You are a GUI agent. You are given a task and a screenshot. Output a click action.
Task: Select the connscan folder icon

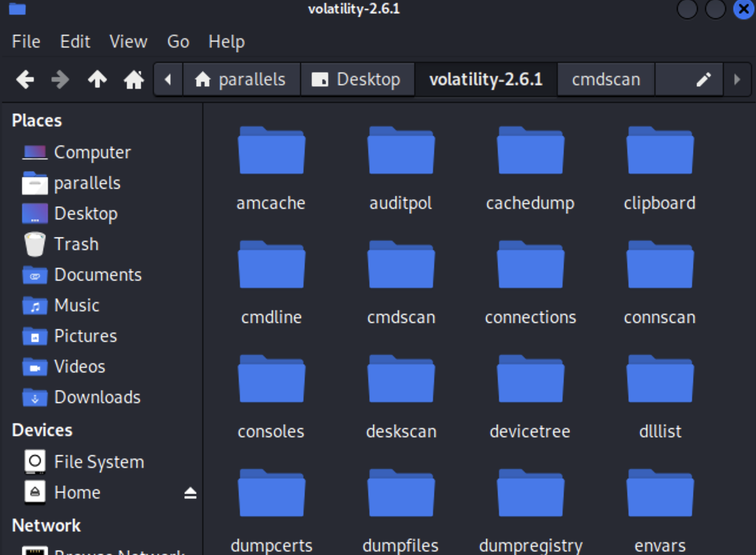tap(660, 265)
